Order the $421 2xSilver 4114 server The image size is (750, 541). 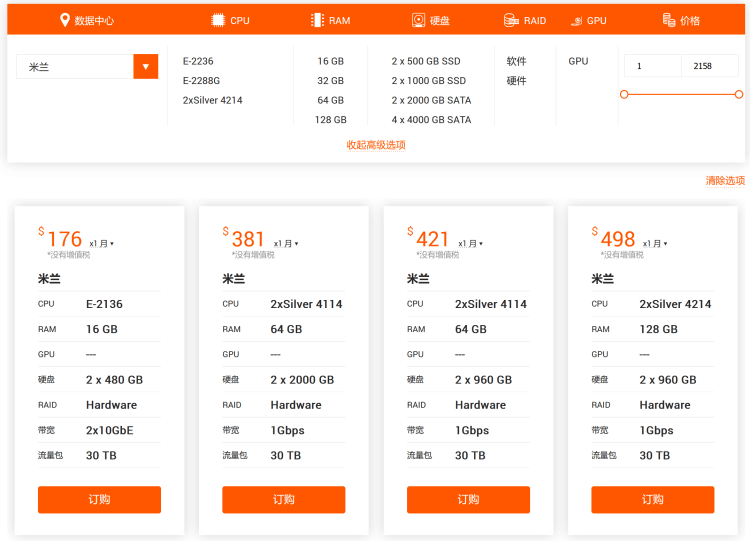468,499
